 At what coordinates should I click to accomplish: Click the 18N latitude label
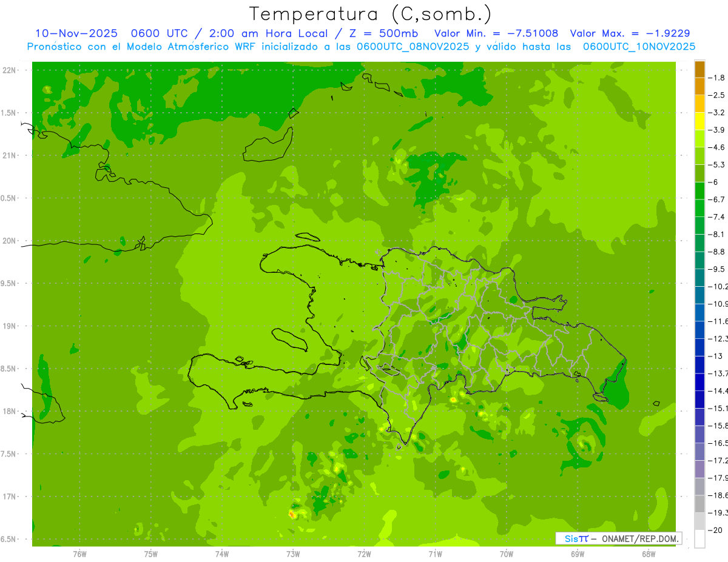pyautogui.click(x=10, y=411)
